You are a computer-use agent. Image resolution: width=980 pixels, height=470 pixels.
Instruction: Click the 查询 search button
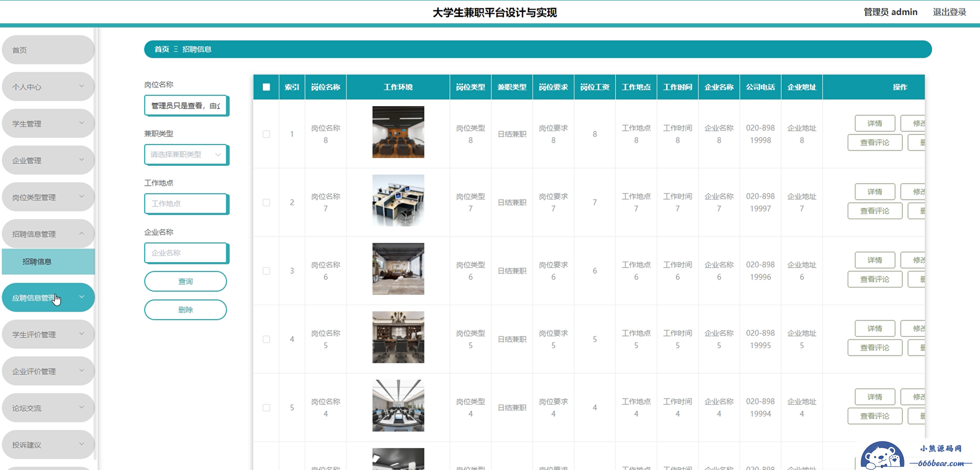click(186, 281)
